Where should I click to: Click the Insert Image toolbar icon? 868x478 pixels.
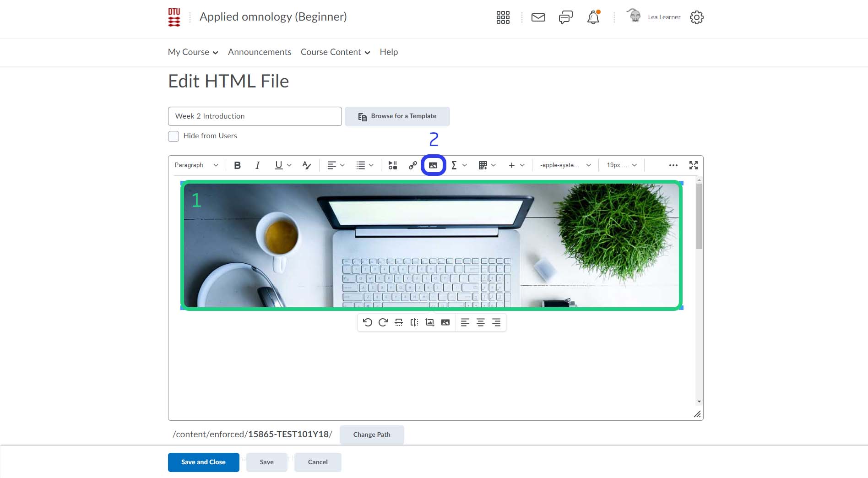(x=433, y=165)
